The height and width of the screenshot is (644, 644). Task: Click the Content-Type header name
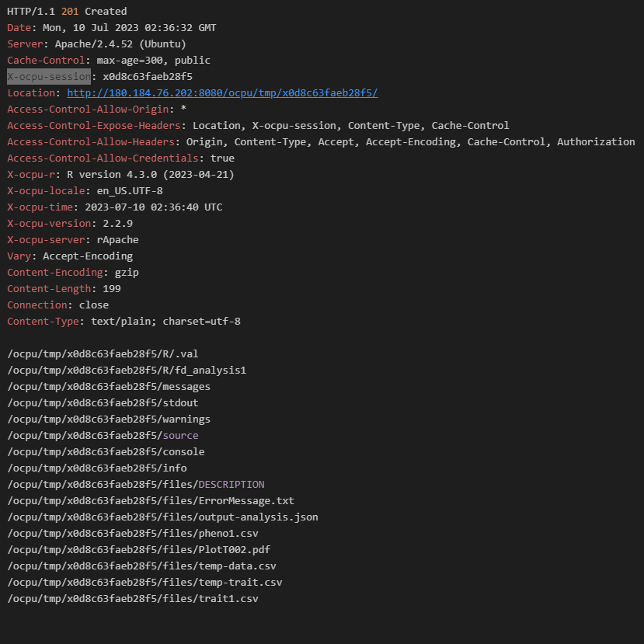point(44,322)
